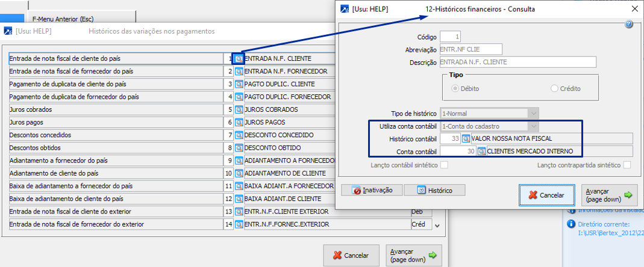The width and height of the screenshot is (644, 267).
Task: Open lookup icon for ENTR.N.F.FORNEC.EXTERIOR row
Action: (239, 225)
